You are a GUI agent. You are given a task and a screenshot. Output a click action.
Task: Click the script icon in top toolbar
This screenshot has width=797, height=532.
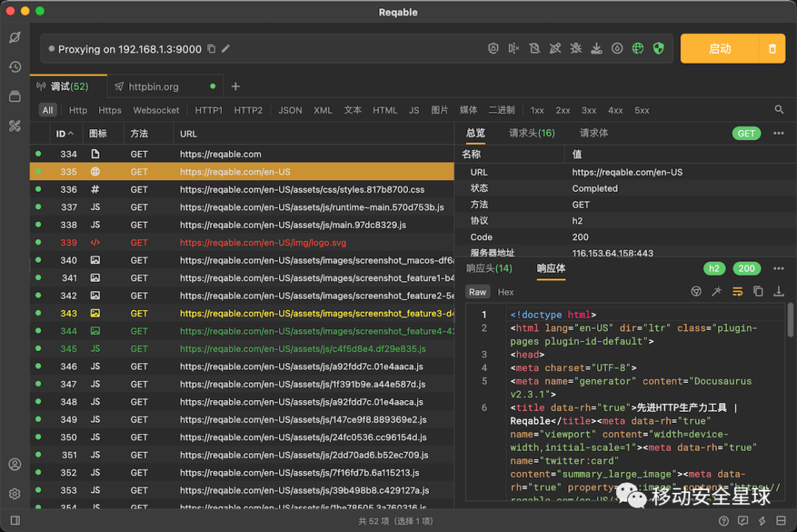pos(555,48)
